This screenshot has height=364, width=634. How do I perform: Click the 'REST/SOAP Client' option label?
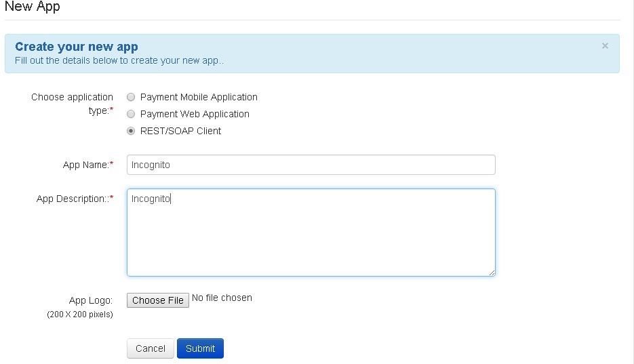[x=180, y=131]
